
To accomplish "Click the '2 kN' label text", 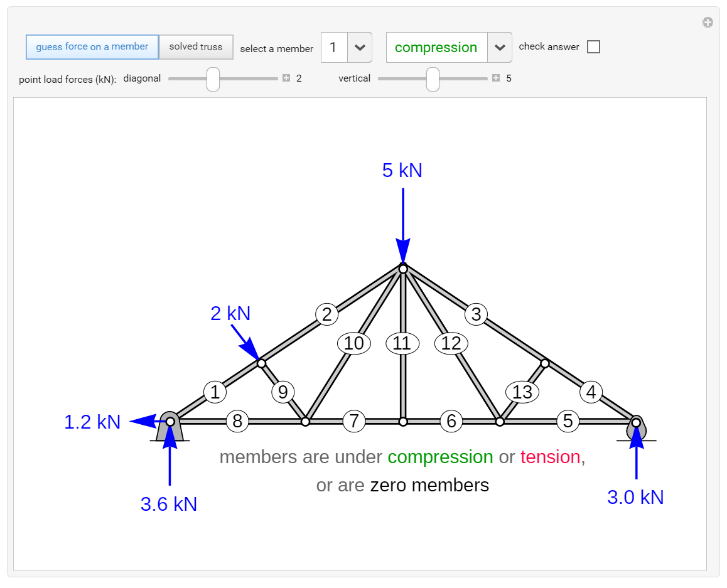I will [x=230, y=313].
